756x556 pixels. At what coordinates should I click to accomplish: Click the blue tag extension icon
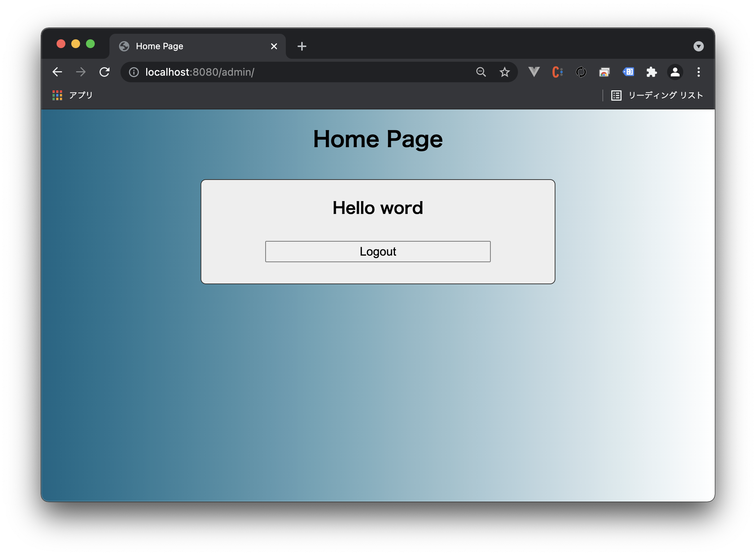(628, 72)
